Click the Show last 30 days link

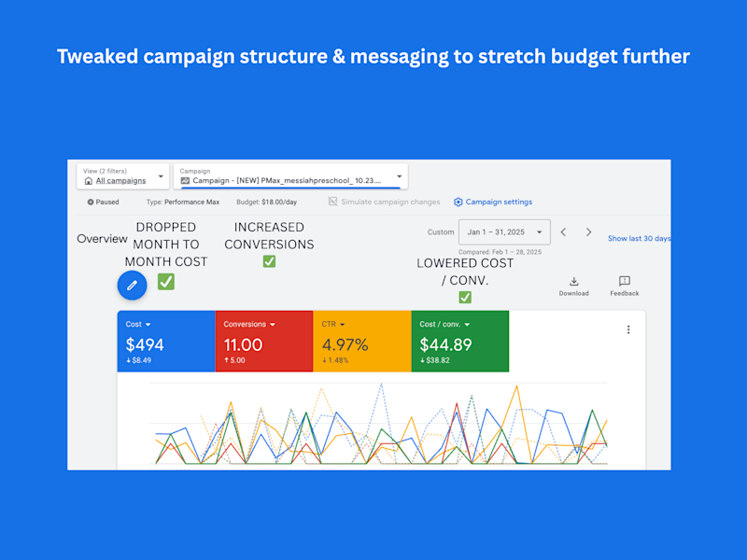(x=639, y=239)
